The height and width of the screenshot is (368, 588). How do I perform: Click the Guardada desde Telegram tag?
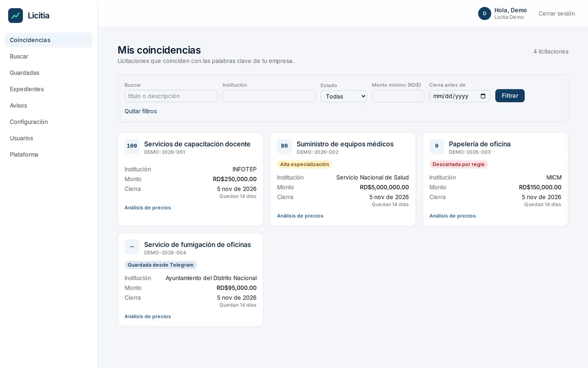coord(160,265)
